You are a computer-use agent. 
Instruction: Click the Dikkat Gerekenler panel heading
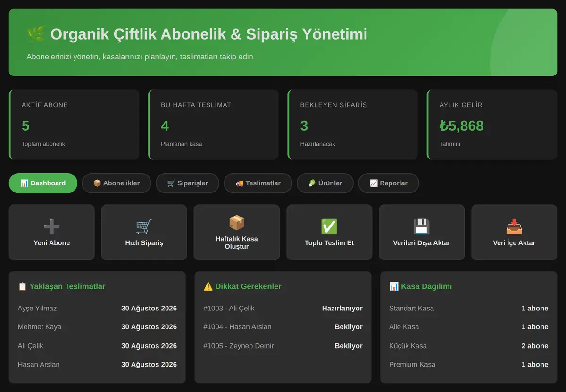[x=242, y=286]
